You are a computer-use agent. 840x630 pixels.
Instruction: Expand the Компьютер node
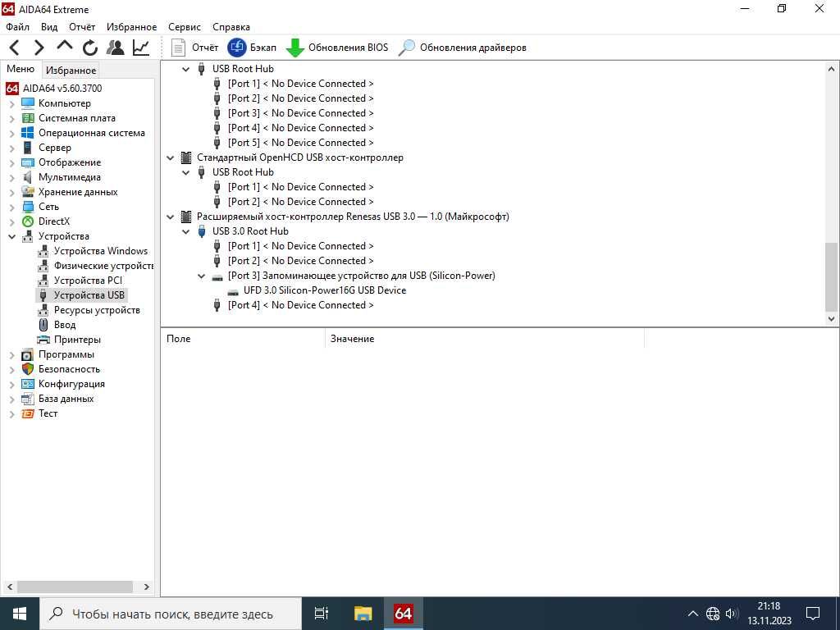point(11,103)
